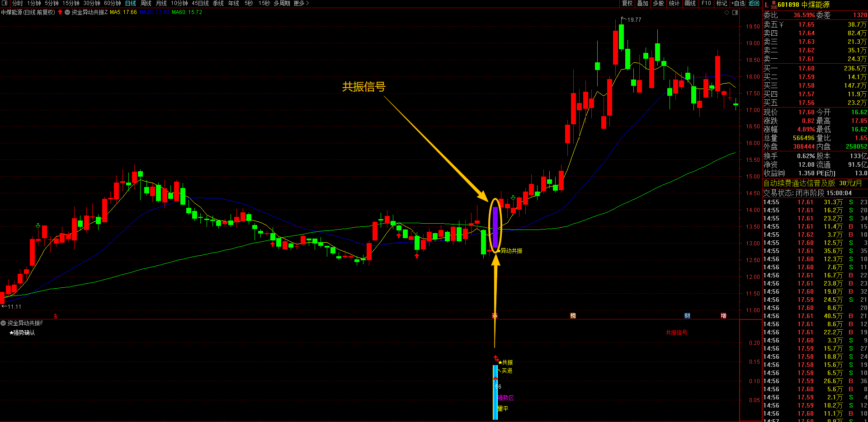
Task: Click the 买一 volume 236.5万
Action: click(x=855, y=69)
